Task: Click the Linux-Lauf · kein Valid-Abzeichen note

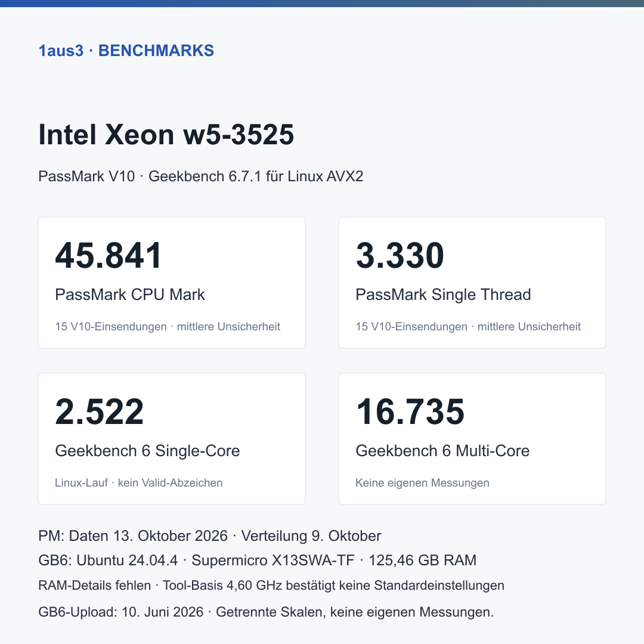Action: tap(139, 482)
